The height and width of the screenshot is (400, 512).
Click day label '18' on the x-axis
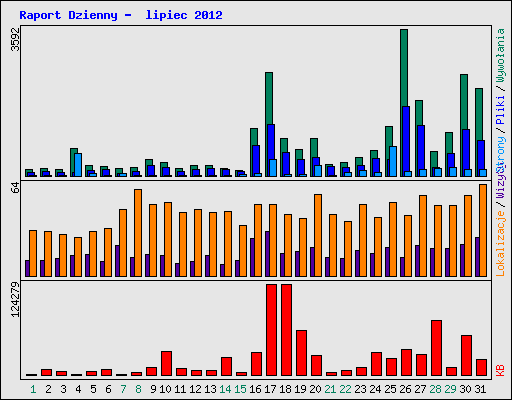point(285,389)
